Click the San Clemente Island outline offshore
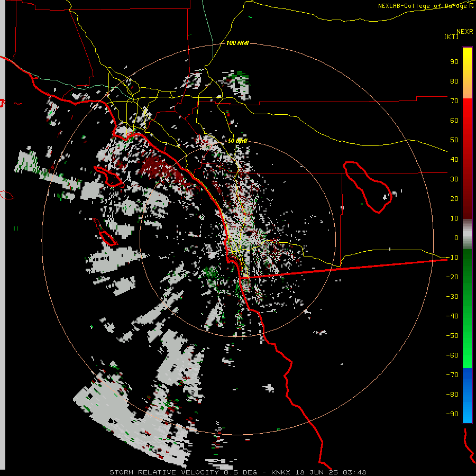 pyautogui.click(x=105, y=232)
